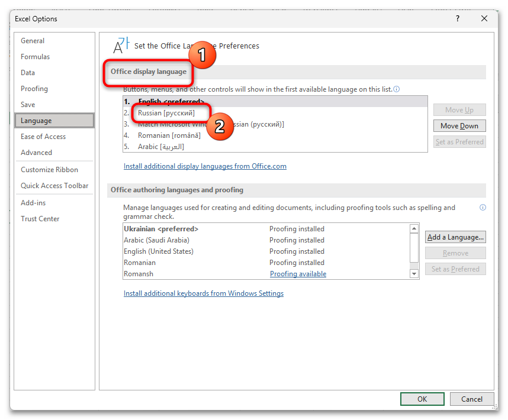Open the Proofing available link for Romansh

point(298,274)
